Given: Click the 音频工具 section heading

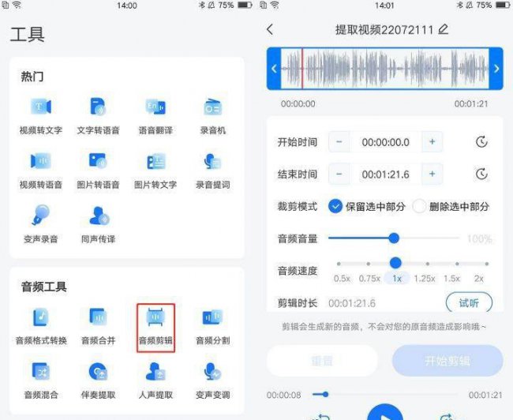Looking at the screenshot, I should click(43, 287).
